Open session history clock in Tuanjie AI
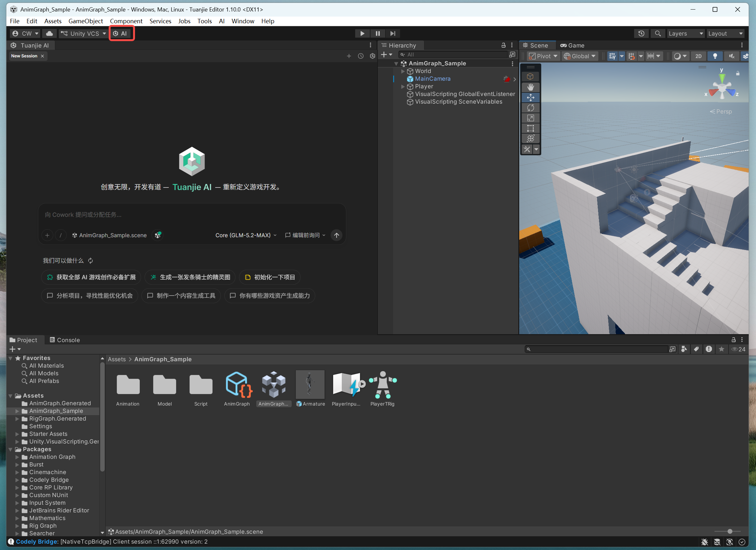This screenshot has width=756, height=550. pyautogui.click(x=361, y=56)
